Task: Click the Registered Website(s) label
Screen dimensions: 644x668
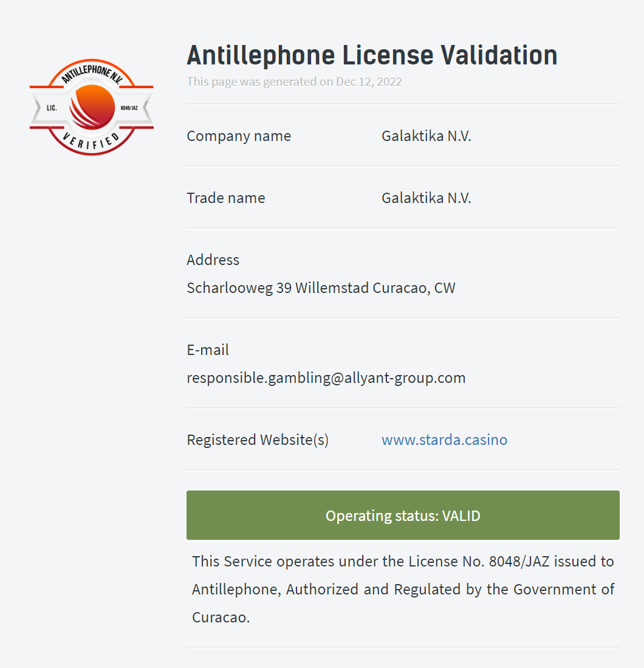Action: click(258, 439)
